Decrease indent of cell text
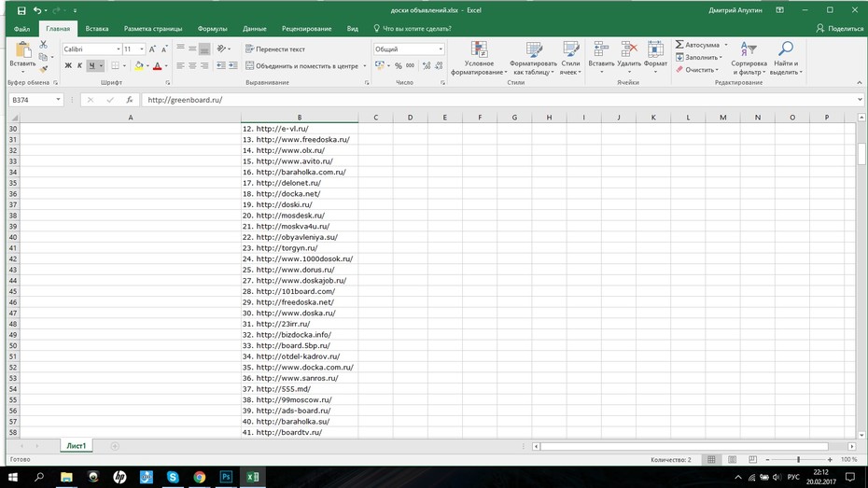This screenshot has height=488, width=868. [221, 66]
